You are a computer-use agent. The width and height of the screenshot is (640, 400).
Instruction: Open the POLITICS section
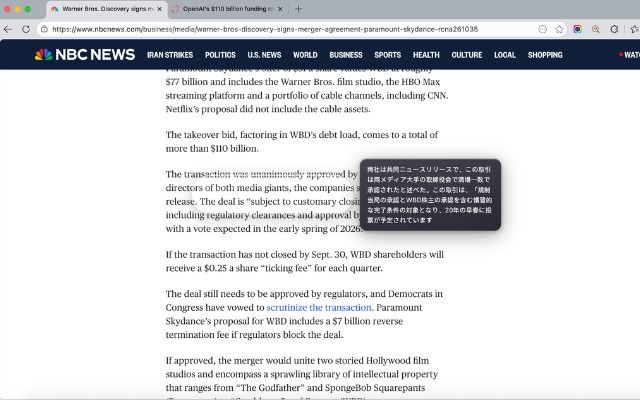click(x=220, y=55)
